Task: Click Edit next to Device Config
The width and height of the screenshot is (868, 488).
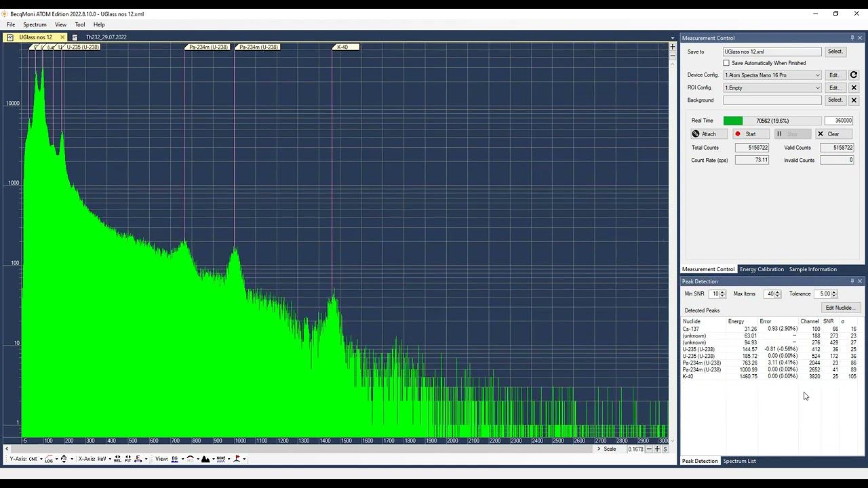Action: pyautogui.click(x=834, y=75)
